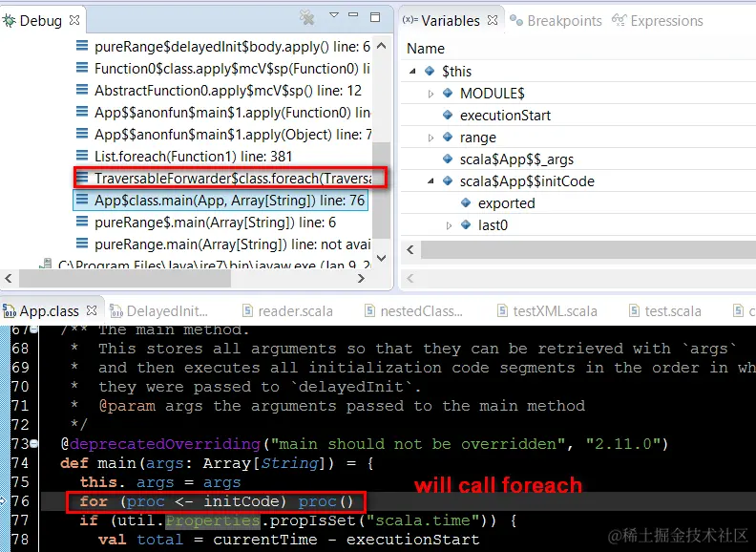The width and height of the screenshot is (756, 552).
Task: Switch to the DelayedInit editor tab
Action: click(x=159, y=311)
